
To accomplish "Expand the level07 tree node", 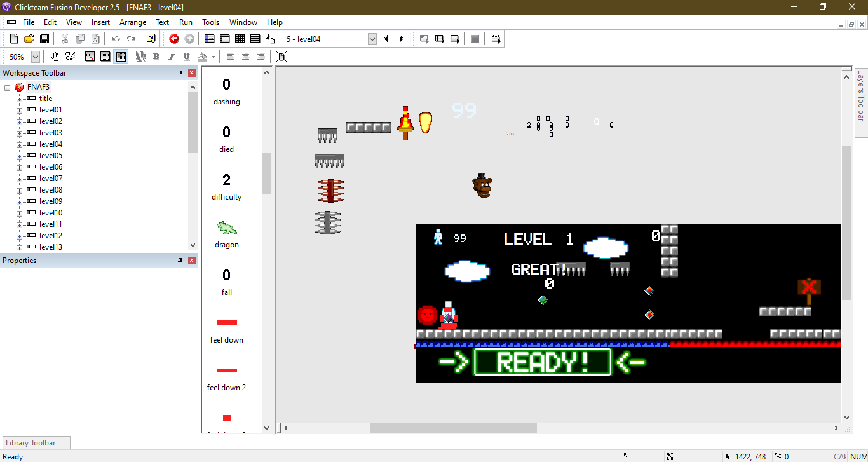I will pyautogui.click(x=19, y=179).
